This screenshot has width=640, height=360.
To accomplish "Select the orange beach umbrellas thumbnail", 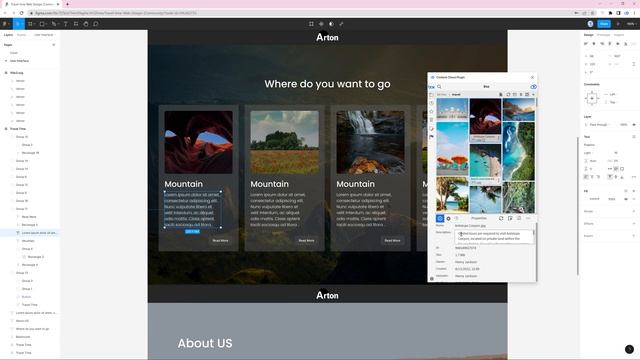I will (x=452, y=148).
